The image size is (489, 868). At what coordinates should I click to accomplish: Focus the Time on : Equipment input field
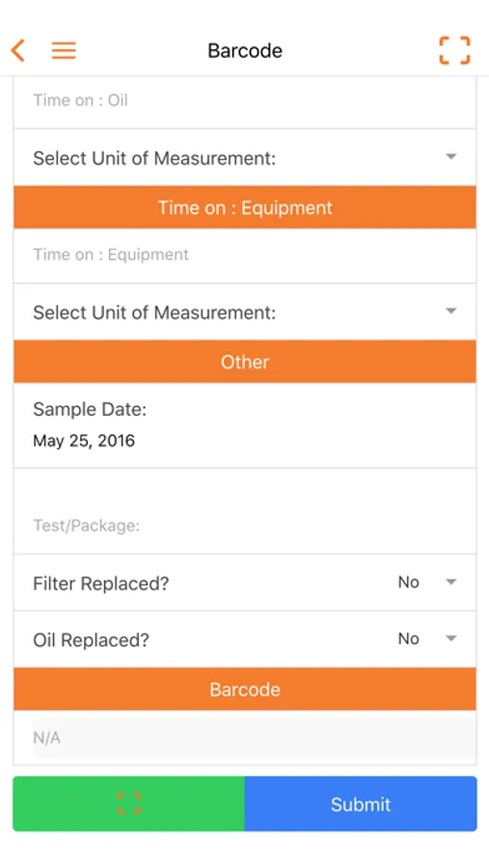click(245, 256)
